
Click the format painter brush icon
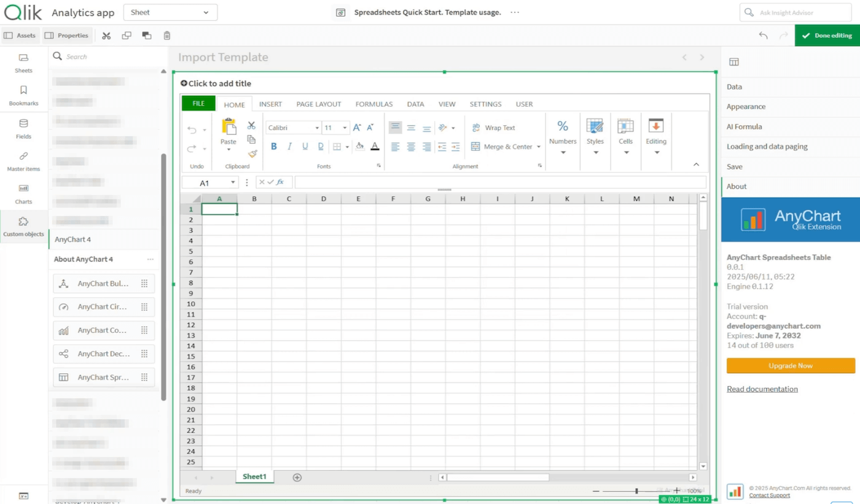click(x=252, y=154)
